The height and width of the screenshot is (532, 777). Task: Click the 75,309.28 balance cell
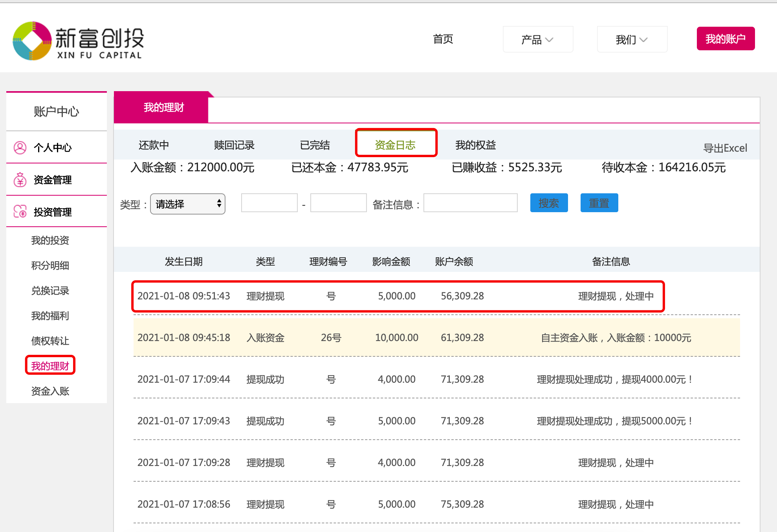click(462, 504)
